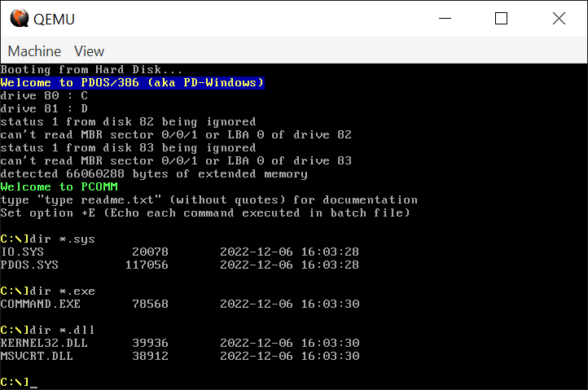588x390 pixels.
Task: Click the COMMAND.EXE date 2022-12-06
Action: [257, 304]
